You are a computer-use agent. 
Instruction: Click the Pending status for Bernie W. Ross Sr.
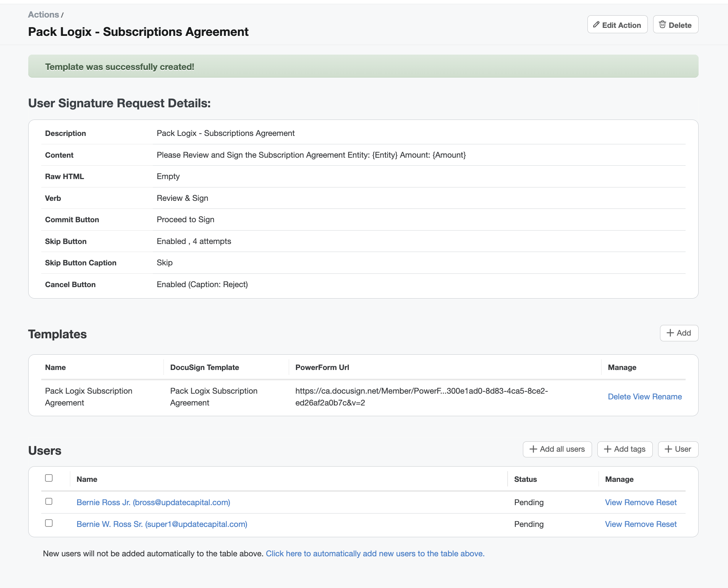(x=529, y=524)
